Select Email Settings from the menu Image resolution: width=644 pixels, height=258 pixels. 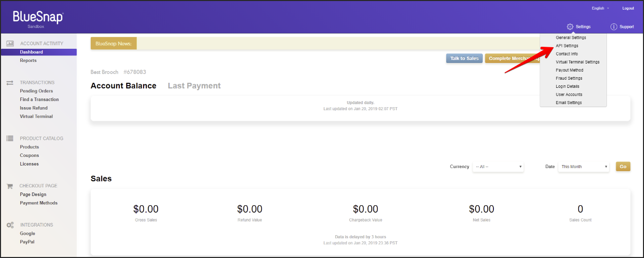point(568,103)
